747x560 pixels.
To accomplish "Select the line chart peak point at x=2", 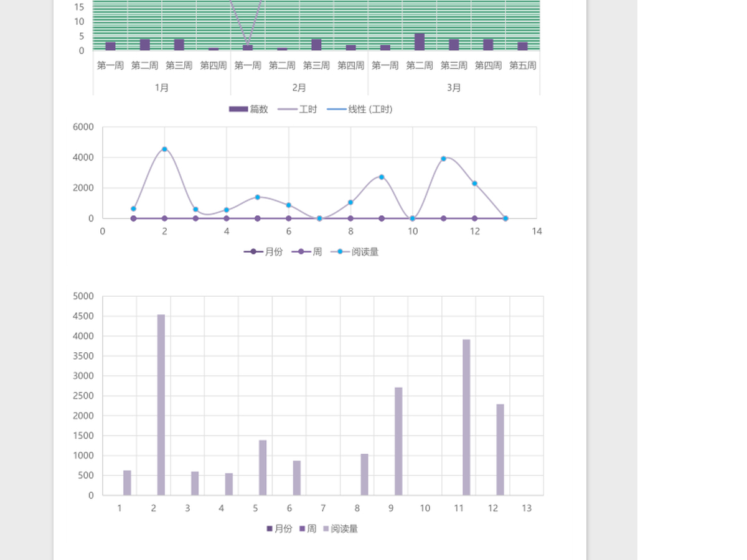I will click(x=164, y=149).
